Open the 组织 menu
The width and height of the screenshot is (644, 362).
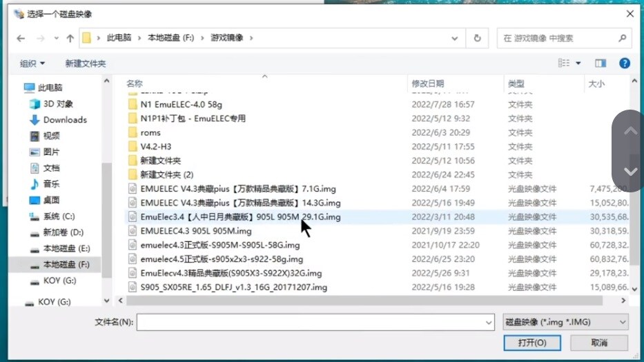pyautogui.click(x=32, y=63)
